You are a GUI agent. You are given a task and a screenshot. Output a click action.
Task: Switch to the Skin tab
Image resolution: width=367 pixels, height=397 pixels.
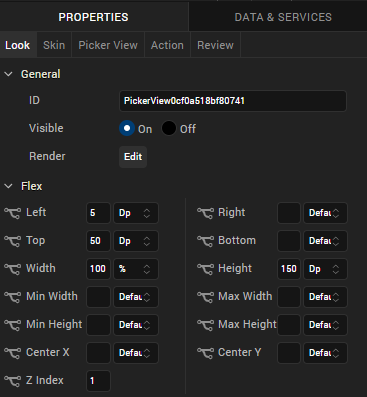54,45
